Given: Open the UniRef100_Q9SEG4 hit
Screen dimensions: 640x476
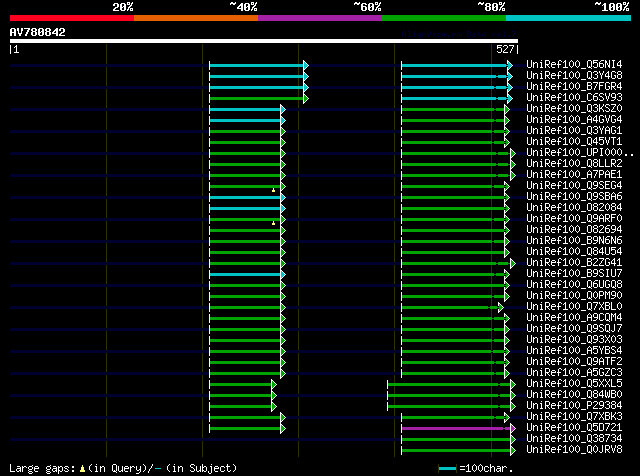Looking at the screenshot, I should point(574,186).
